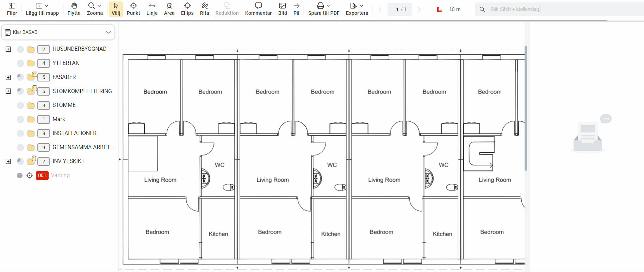Open the Klar BASAB dropdown
Viewport: 644px width, 272px height.
click(x=58, y=32)
